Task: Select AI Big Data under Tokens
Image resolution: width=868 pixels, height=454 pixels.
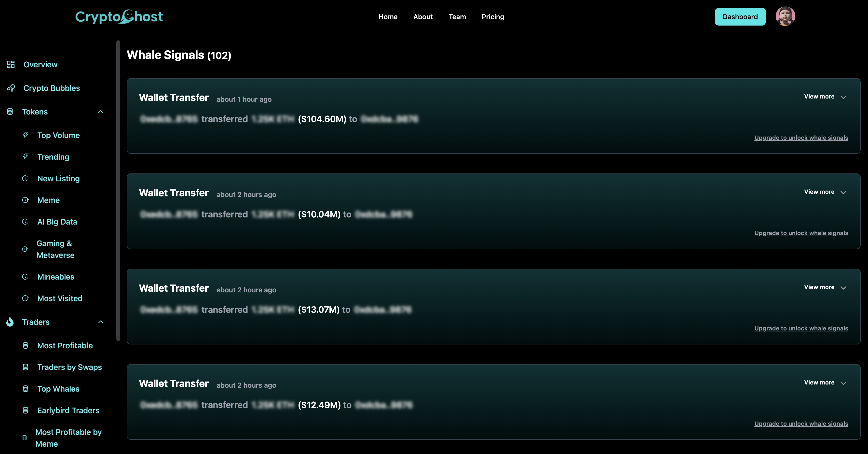Action: (57, 222)
